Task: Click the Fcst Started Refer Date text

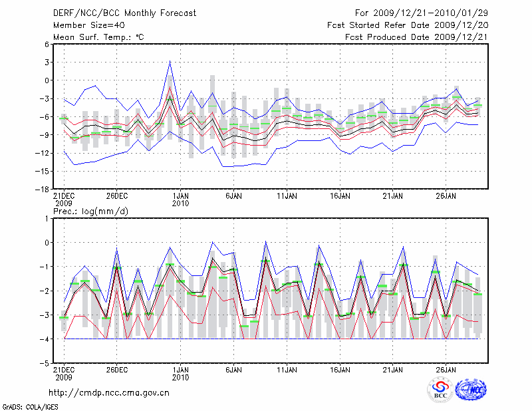Action: click(408, 25)
